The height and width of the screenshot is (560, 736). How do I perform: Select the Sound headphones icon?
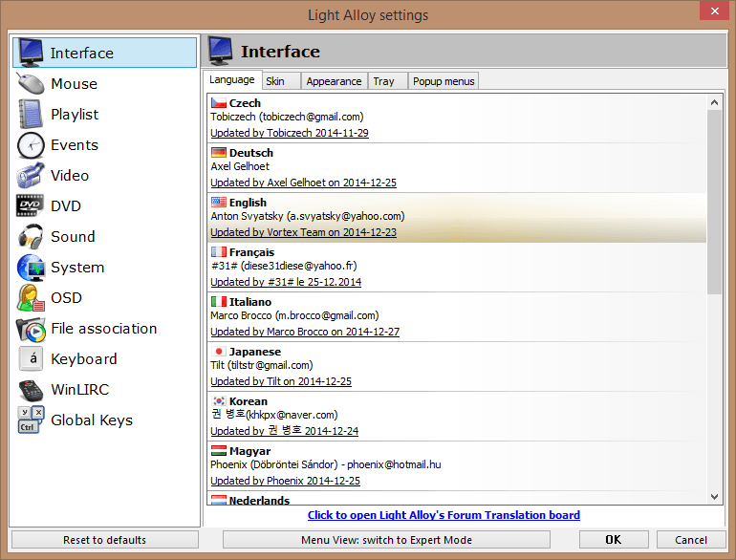31,237
